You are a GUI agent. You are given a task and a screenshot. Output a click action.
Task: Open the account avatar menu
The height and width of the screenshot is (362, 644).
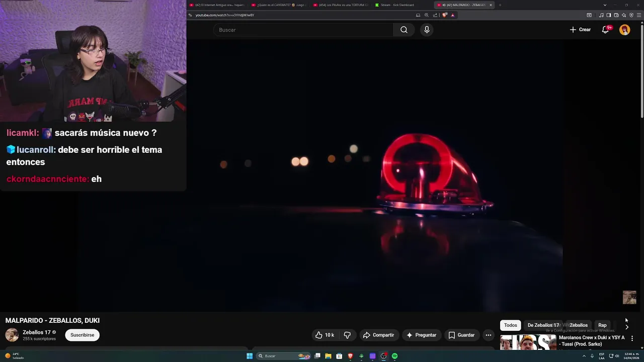(x=624, y=30)
